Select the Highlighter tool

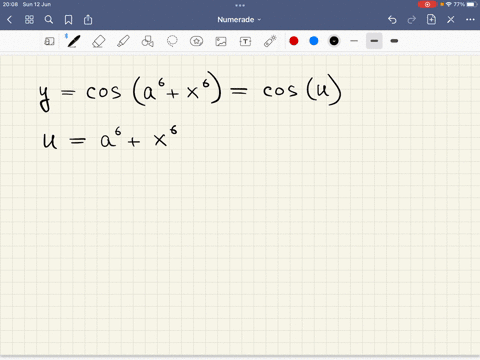point(123,41)
